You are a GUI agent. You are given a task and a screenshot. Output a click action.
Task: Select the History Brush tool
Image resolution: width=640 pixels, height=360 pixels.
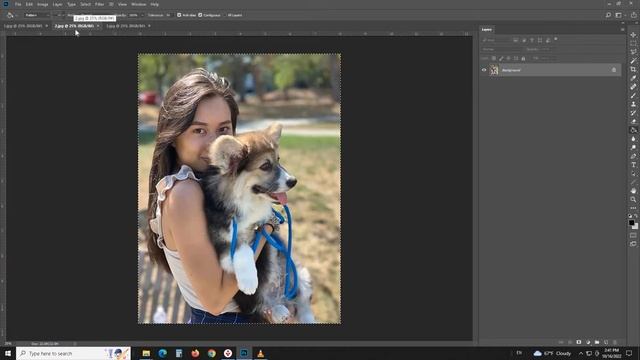[633, 113]
